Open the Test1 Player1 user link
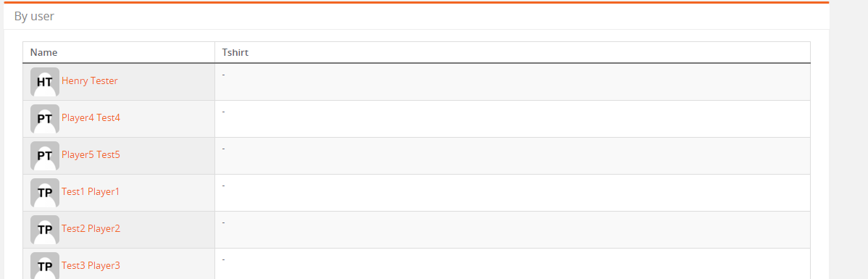868x279 pixels. pyautogui.click(x=91, y=191)
